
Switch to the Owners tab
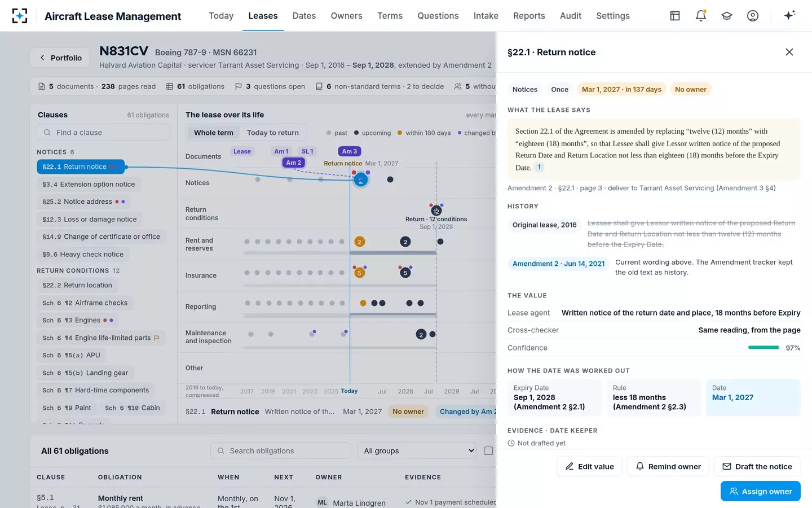pos(347,16)
